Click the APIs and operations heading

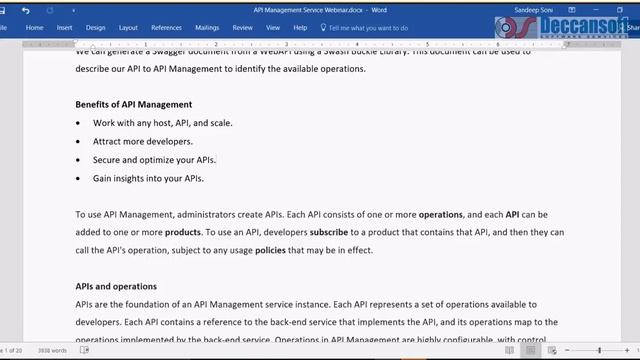[x=116, y=287]
